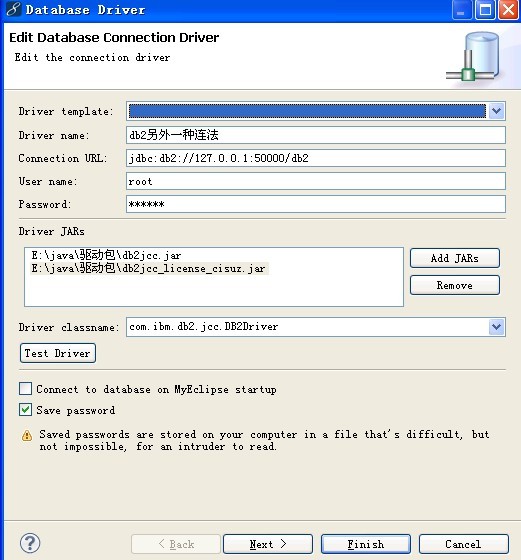Maximize the Database Driver window
This screenshot has height=560, width=521.
click(485, 10)
